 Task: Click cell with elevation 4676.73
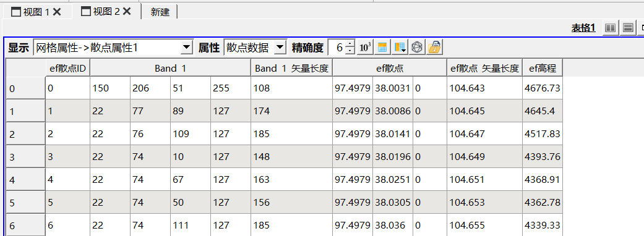click(543, 88)
